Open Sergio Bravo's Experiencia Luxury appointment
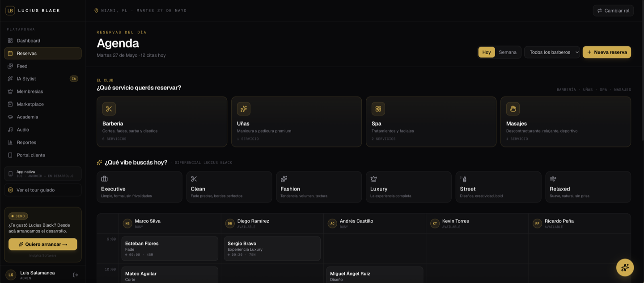Image resolution: width=644 pixels, height=283 pixels. (x=272, y=249)
